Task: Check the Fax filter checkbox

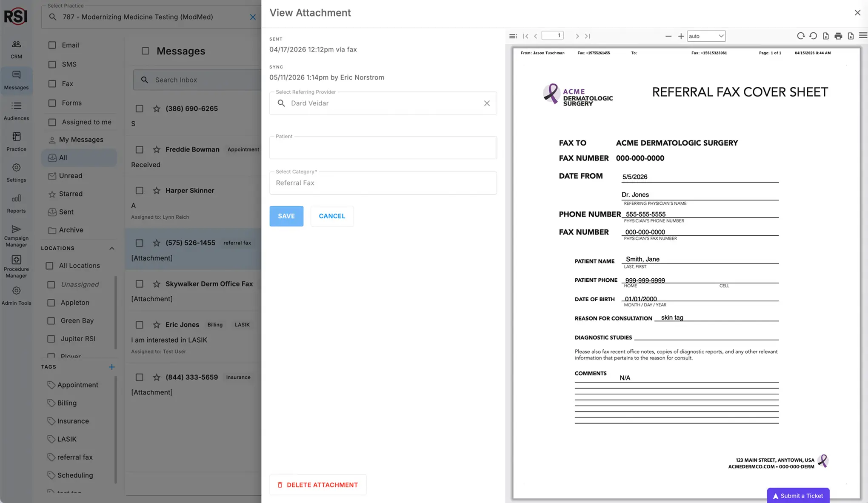Action: tap(52, 84)
